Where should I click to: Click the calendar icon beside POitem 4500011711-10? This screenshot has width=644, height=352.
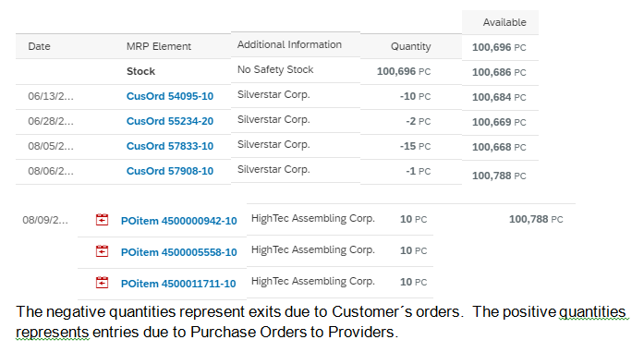[x=102, y=283]
